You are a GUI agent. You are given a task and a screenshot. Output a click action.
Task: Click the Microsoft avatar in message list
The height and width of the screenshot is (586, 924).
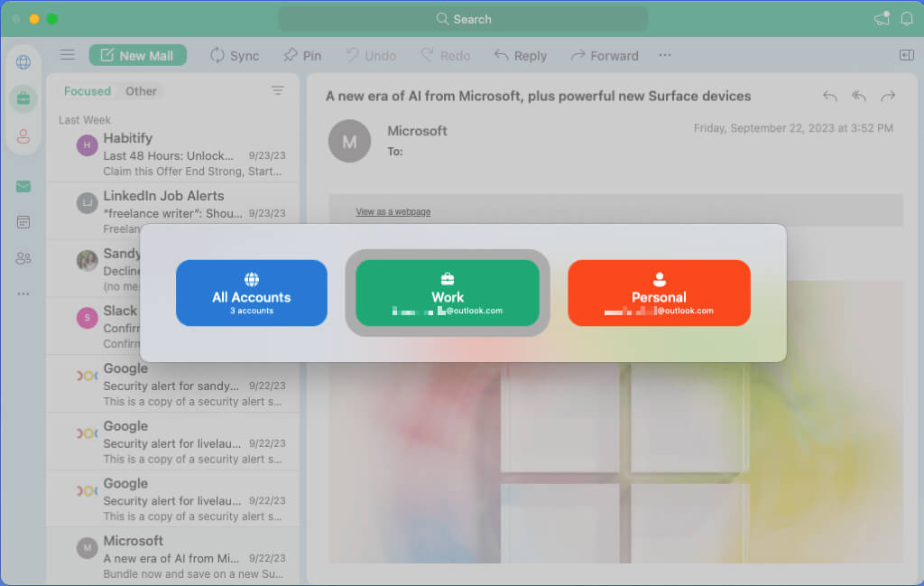tap(88, 548)
